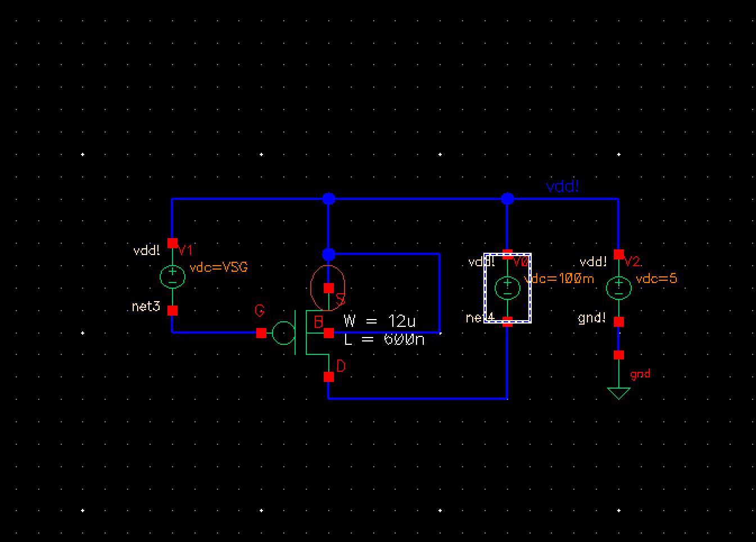Click the V2 instance name
This screenshot has height=542, width=756.
click(632, 262)
